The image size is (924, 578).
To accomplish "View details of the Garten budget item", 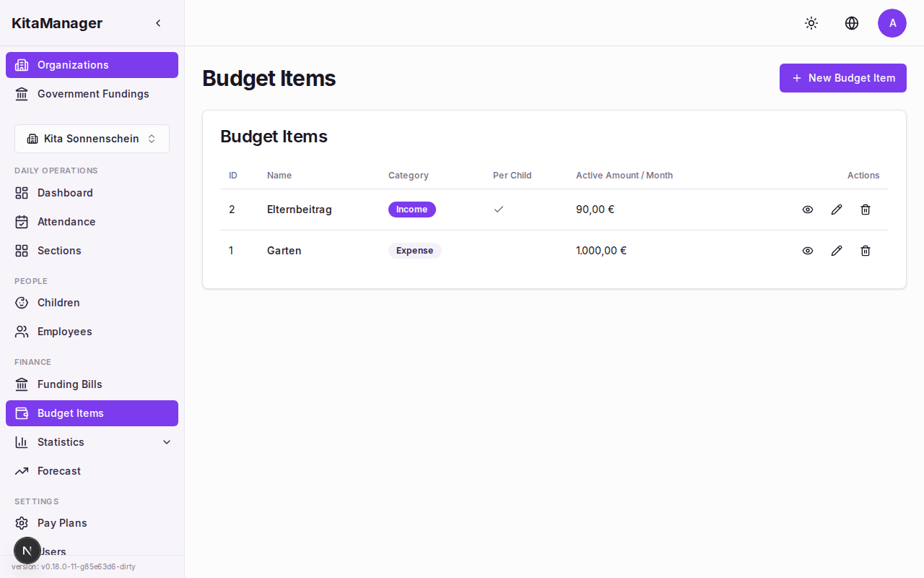I will click(x=808, y=251).
